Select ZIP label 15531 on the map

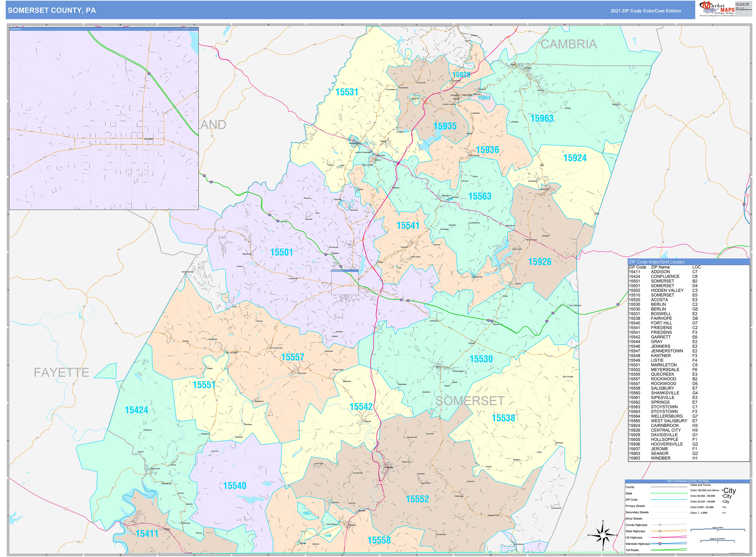click(347, 92)
